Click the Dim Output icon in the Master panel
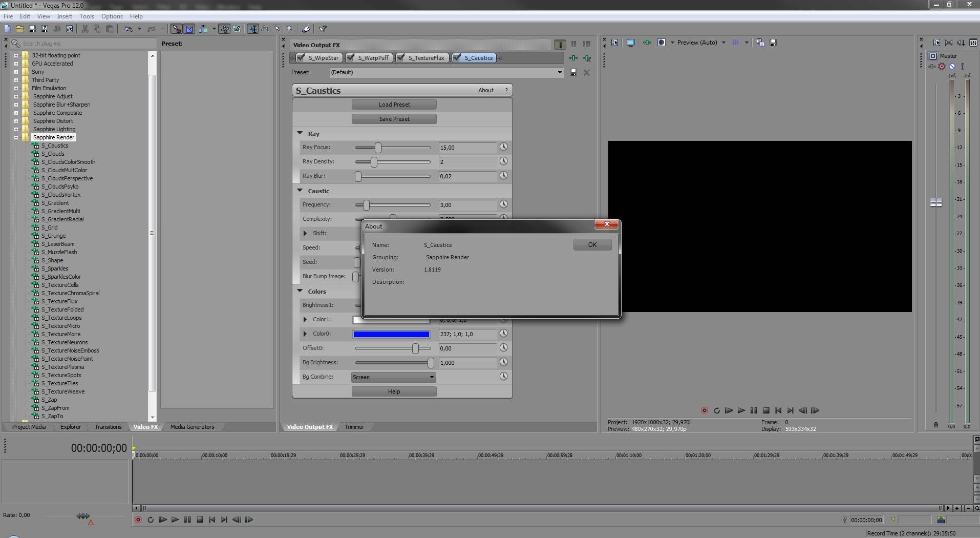This screenshot has height=538, width=980. (x=961, y=43)
